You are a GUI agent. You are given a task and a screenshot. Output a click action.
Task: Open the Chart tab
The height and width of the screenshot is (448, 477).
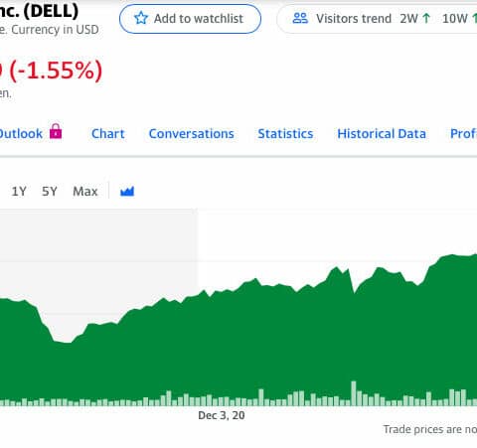coord(108,134)
